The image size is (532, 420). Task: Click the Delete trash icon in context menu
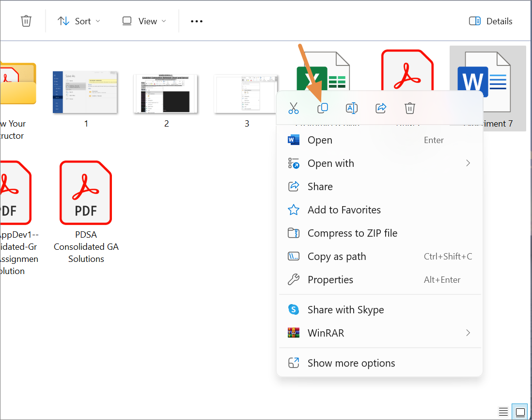pyautogui.click(x=409, y=108)
